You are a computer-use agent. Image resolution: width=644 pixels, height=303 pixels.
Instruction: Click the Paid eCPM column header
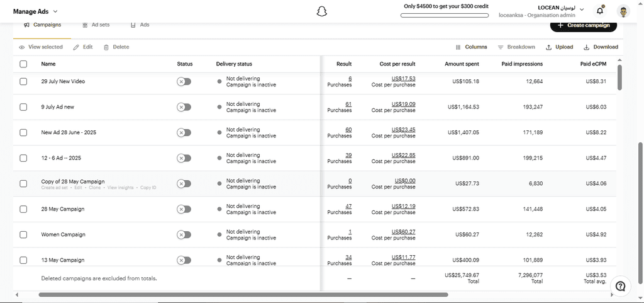point(593,64)
